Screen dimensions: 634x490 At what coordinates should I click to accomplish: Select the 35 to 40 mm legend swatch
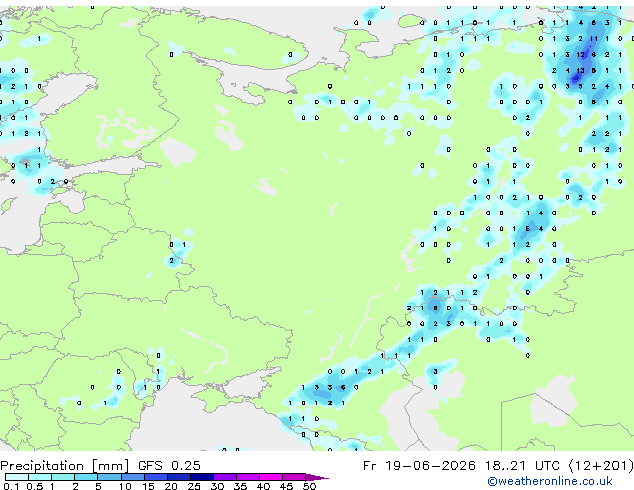pos(247,477)
